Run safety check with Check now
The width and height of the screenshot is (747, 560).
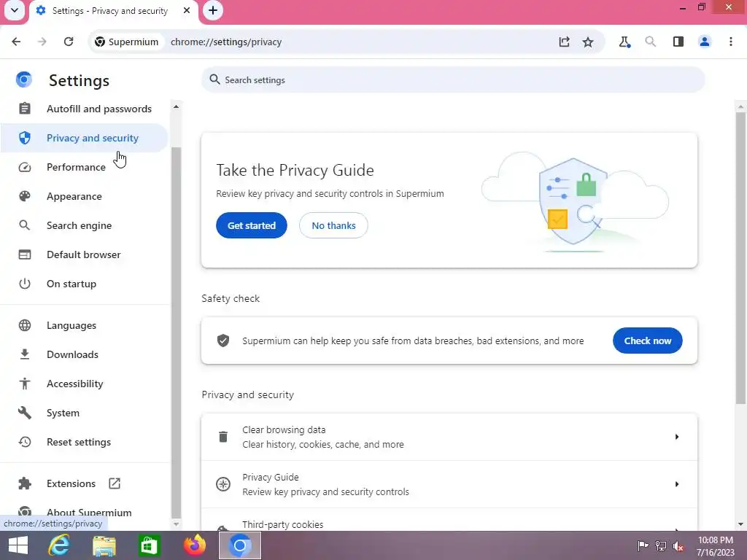pos(648,341)
